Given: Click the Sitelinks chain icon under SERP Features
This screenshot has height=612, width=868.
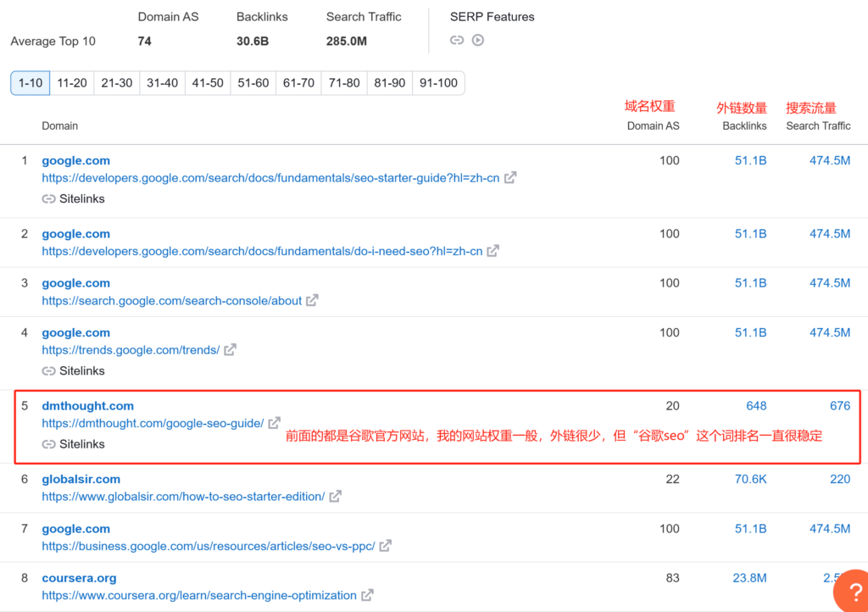Looking at the screenshot, I should tap(457, 39).
